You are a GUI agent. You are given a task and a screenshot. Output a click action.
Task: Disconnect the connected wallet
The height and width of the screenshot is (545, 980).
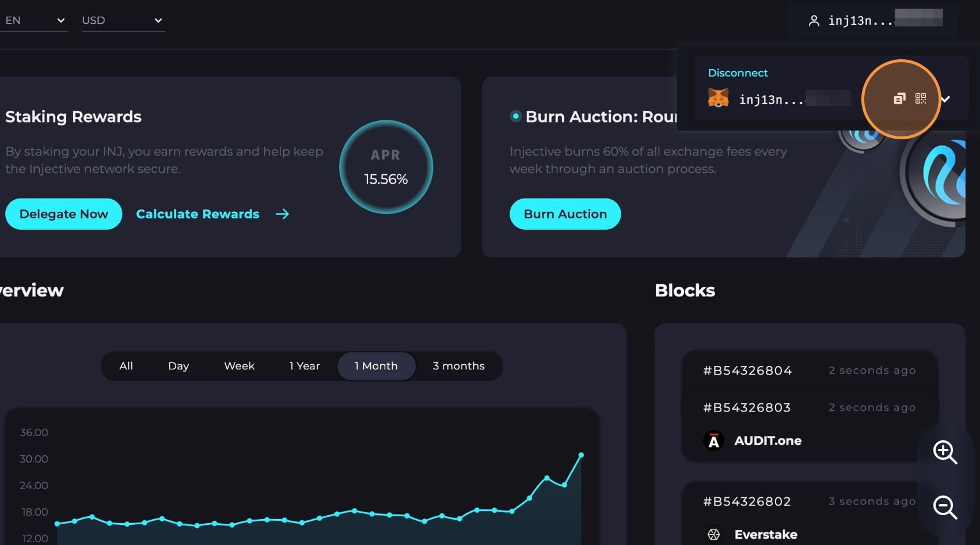click(738, 73)
